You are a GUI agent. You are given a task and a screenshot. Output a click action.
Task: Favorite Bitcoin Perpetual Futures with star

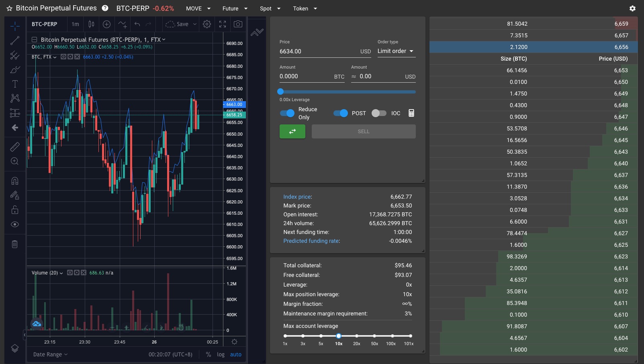(9, 8)
